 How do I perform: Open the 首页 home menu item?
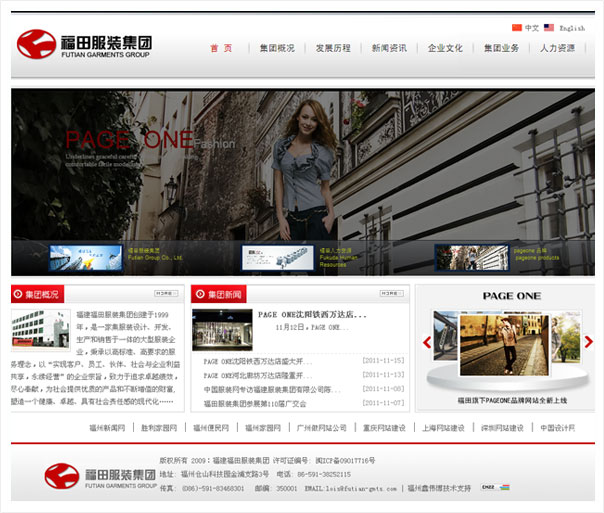click(x=221, y=48)
